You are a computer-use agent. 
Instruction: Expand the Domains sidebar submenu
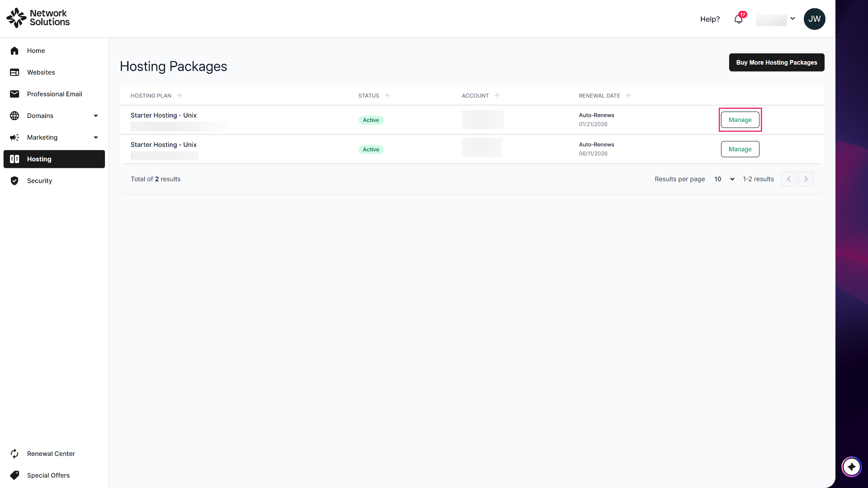point(96,116)
